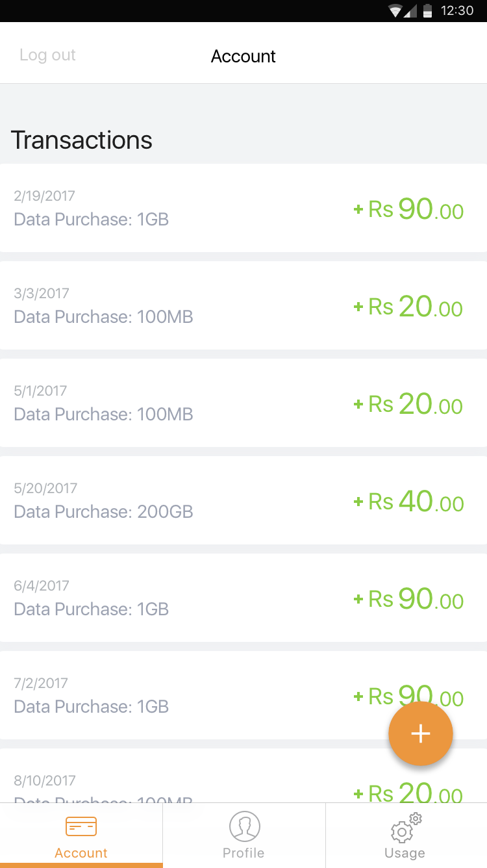The height and width of the screenshot is (868, 487).
Task: Tap the cellular signal icon
Action: (x=410, y=11)
